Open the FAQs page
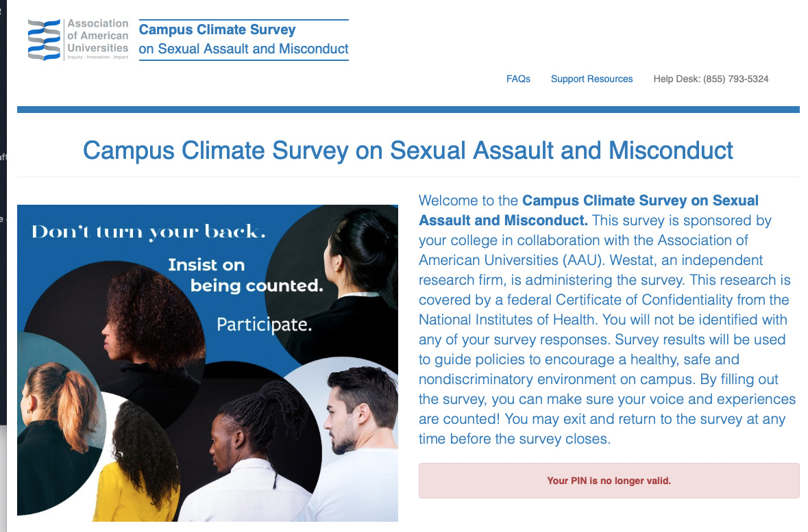808x532 pixels. pos(518,79)
